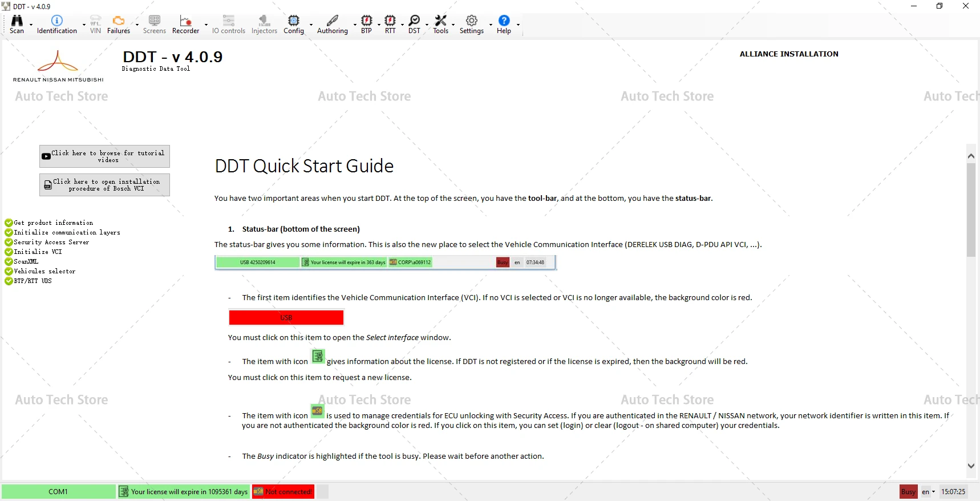Minimize the DDT window

[914, 6]
